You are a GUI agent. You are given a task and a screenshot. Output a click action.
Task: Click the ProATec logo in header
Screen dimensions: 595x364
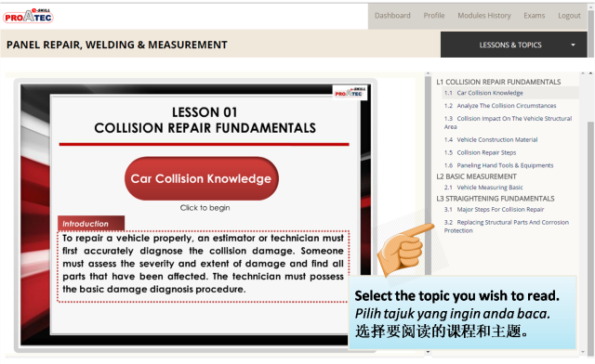coord(28,16)
